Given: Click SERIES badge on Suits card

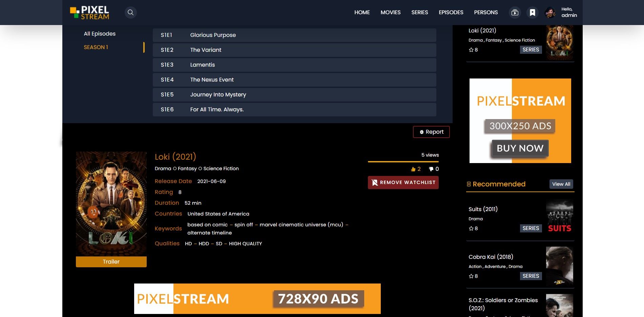Looking at the screenshot, I should pyautogui.click(x=531, y=228).
